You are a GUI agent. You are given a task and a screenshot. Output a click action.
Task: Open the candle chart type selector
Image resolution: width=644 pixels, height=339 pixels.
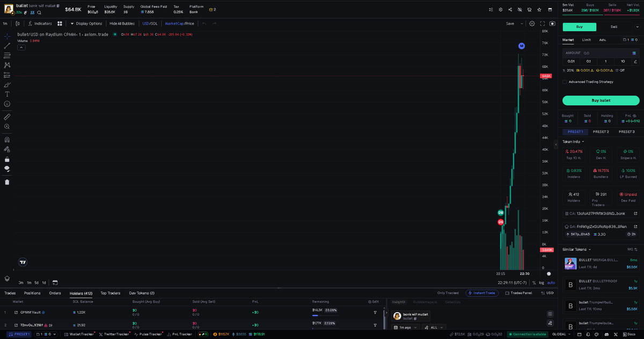[18, 24]
